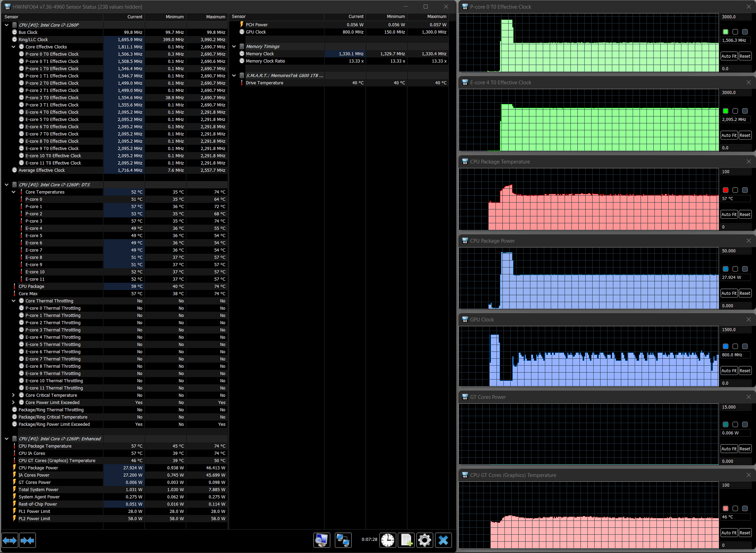Collapse the Memory Timings sensor section
Screen dimensions: 756x553
234,46
